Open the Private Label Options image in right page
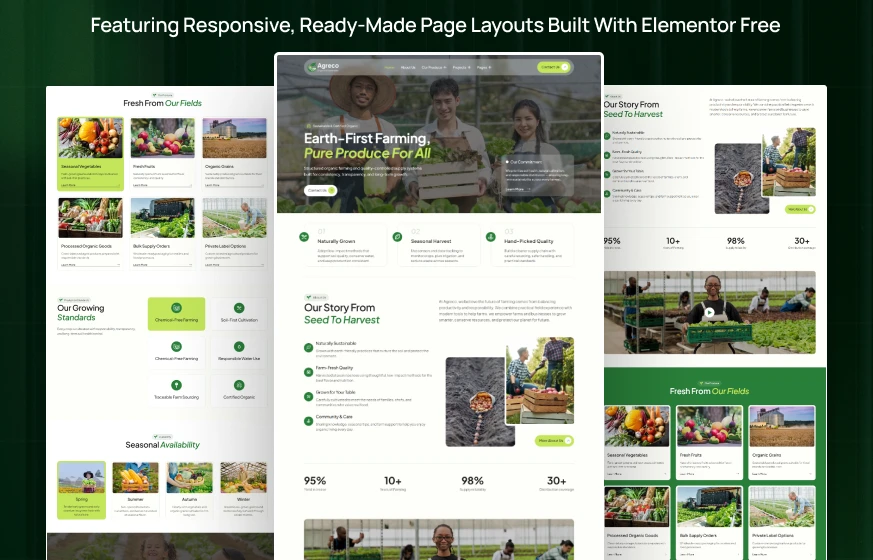873x560 pixels. pyautogui.click(x=782, y=507)
